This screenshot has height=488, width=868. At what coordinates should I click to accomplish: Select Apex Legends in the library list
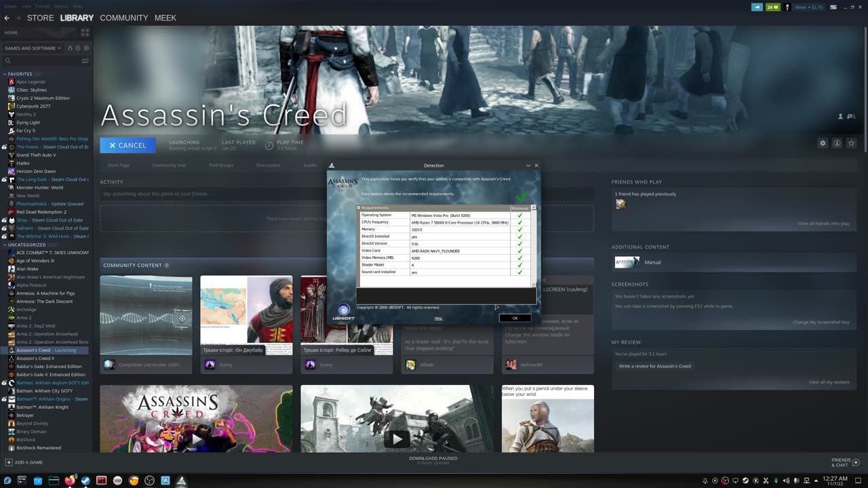[x=31, y=82]
